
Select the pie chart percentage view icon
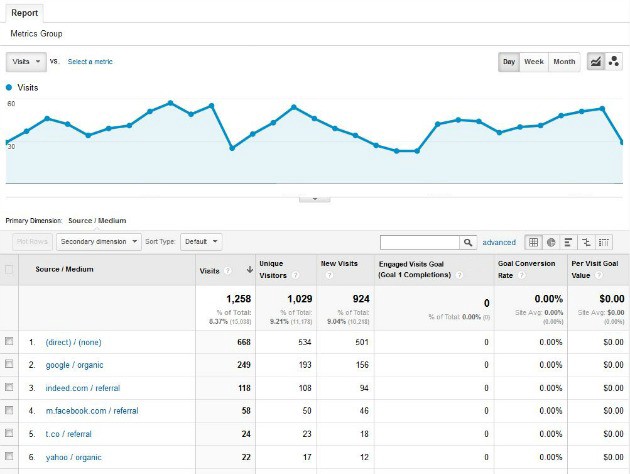click(551, 242)
